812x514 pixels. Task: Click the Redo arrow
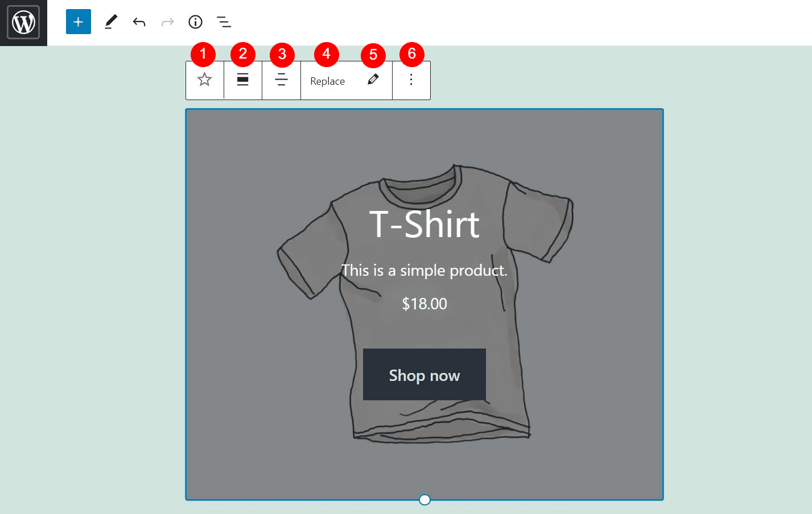point(167,22)
